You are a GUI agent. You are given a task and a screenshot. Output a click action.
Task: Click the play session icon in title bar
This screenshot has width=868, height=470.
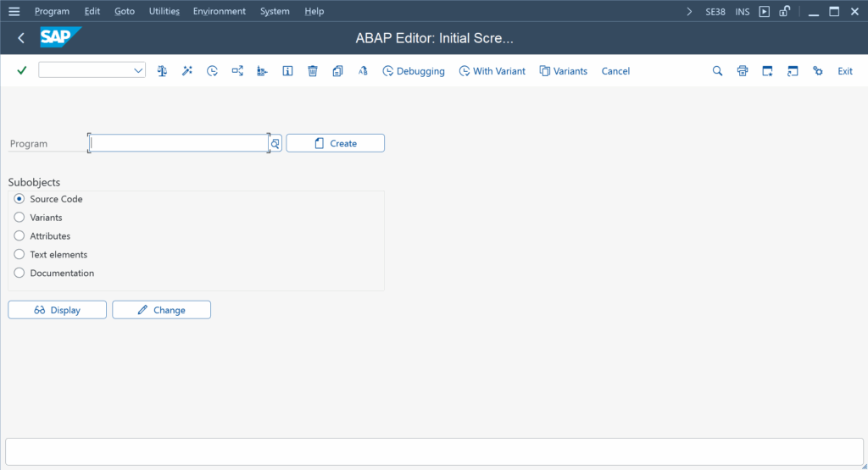coord(765,11)
